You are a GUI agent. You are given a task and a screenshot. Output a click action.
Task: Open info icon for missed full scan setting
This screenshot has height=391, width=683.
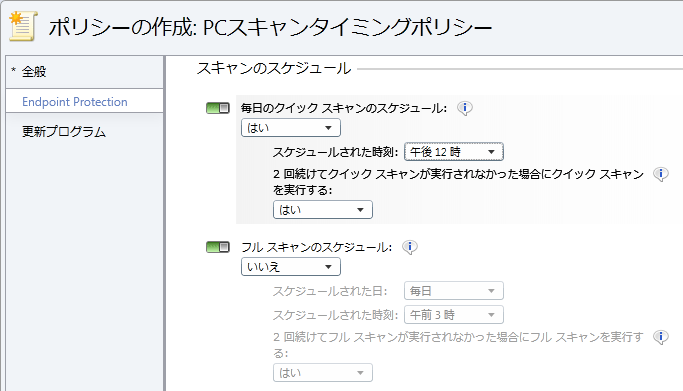660,337
